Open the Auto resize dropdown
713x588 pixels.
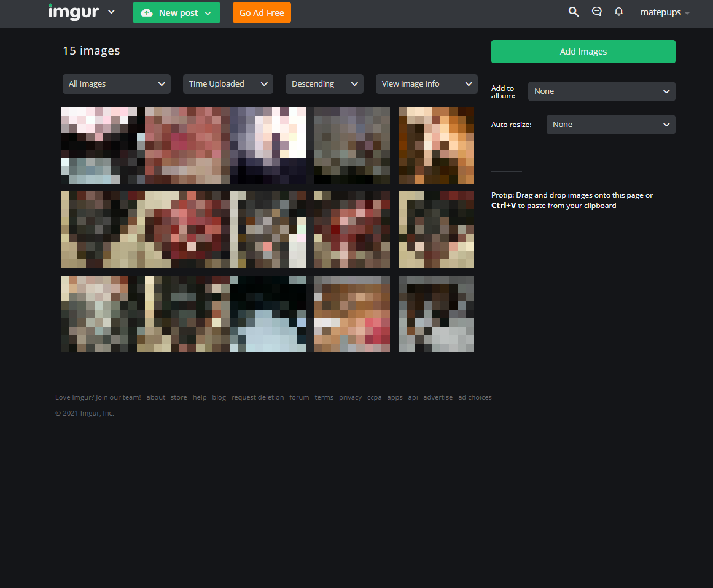coord(610,125)
